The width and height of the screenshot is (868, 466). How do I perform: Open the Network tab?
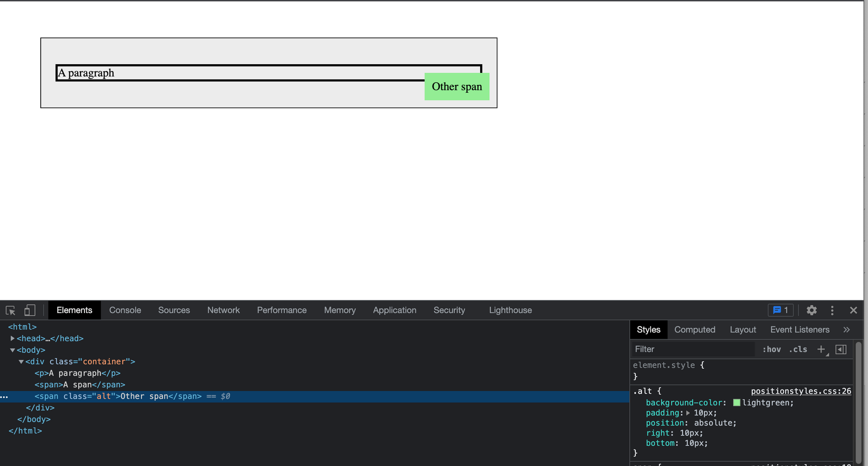(223, 310)
